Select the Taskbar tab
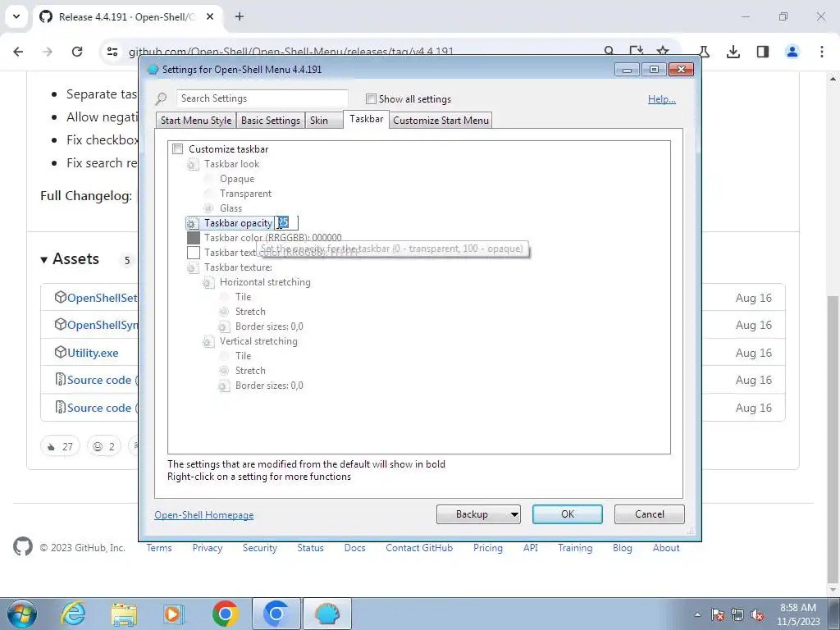This screenshot has width=840, height=630. coord(367,119)
